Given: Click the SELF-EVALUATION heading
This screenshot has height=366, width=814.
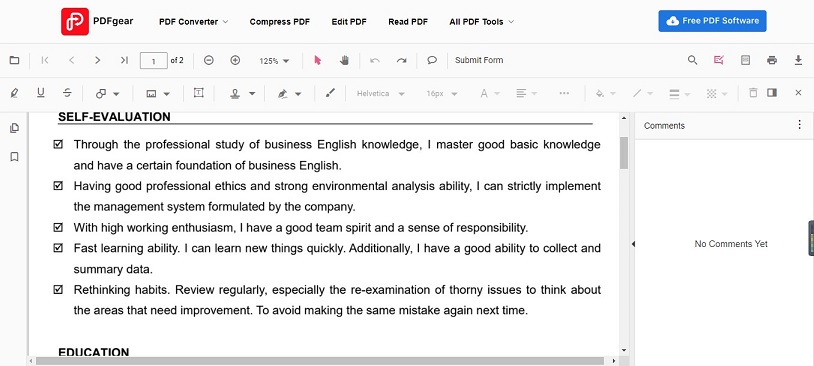Looking at the screenshot, I should point(114,117).
